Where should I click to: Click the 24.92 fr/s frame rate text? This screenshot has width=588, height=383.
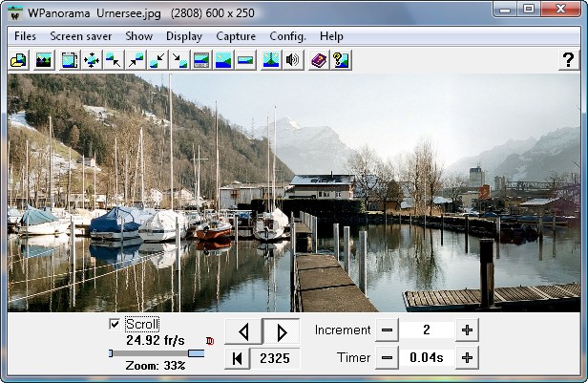point(156,341)
